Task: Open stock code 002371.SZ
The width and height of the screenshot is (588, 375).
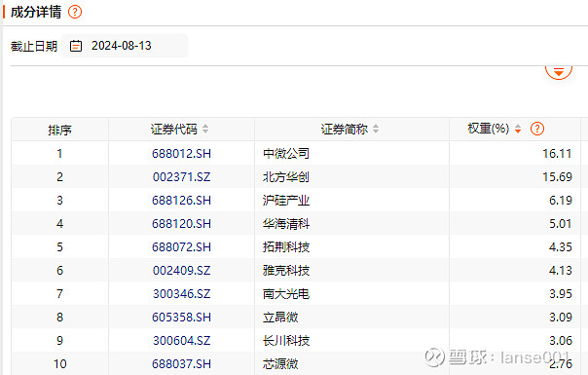Action: (181, 177)
